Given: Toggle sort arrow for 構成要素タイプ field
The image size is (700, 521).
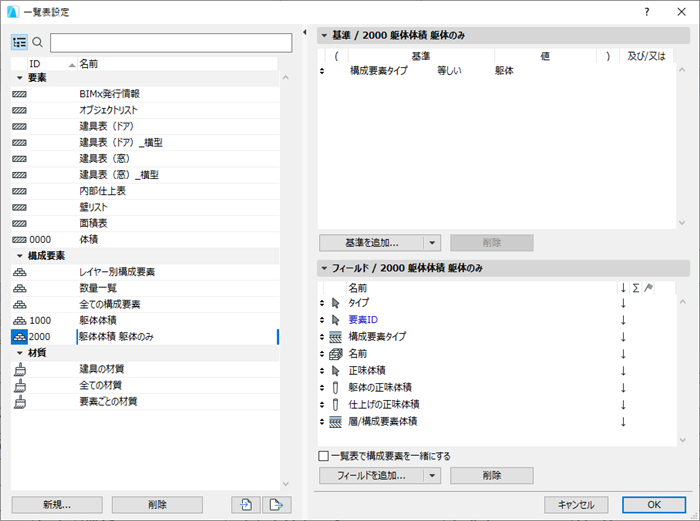Looking at the screenshot, I should [x=623, y=337].
